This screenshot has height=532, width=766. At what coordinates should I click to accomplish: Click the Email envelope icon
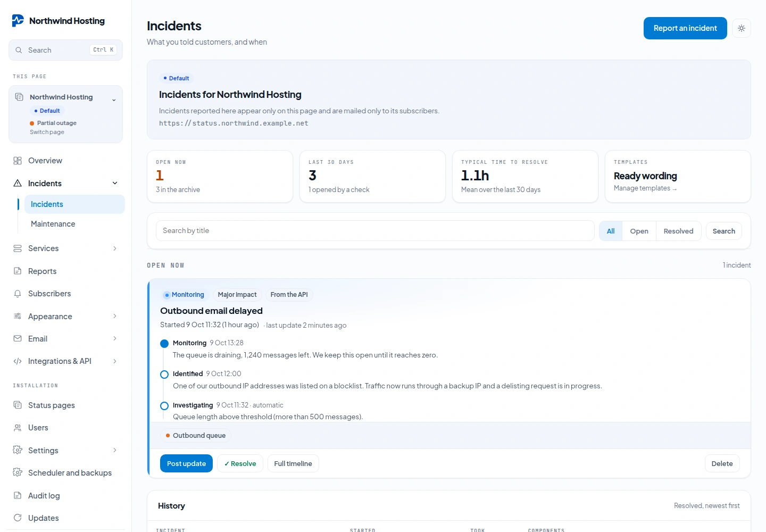tap(18, 339)
